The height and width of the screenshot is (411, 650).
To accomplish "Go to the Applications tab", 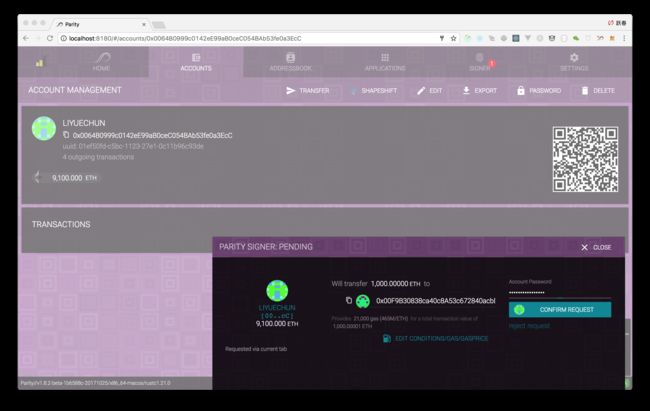I will (385, 62).
